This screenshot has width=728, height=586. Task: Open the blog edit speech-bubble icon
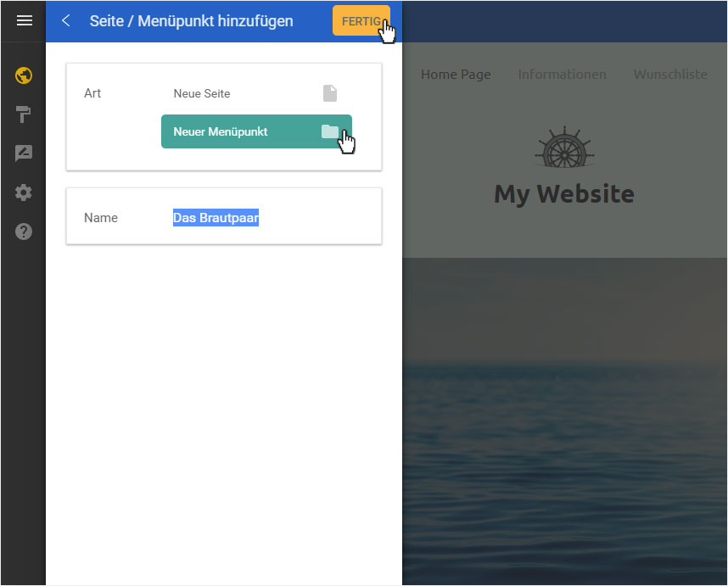[x=24, y=153]
